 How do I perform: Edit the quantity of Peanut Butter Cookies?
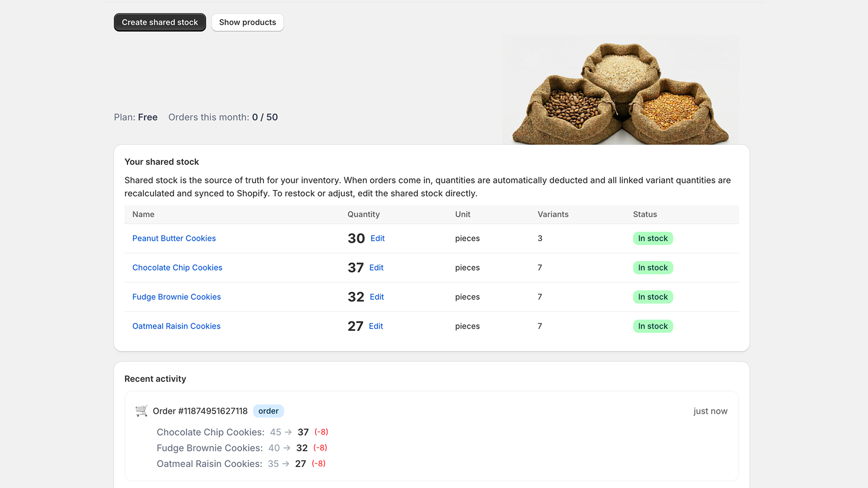[x=377, y=238]
